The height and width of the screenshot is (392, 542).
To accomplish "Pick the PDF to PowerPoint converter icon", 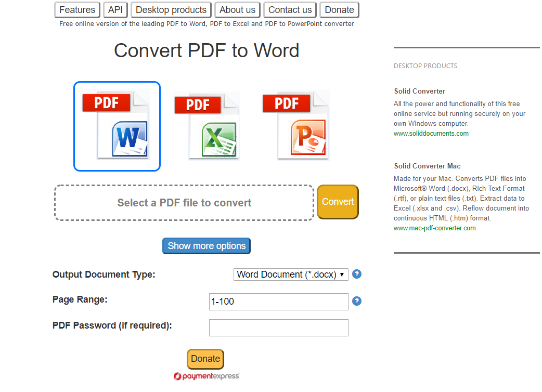I will (295, 125).
